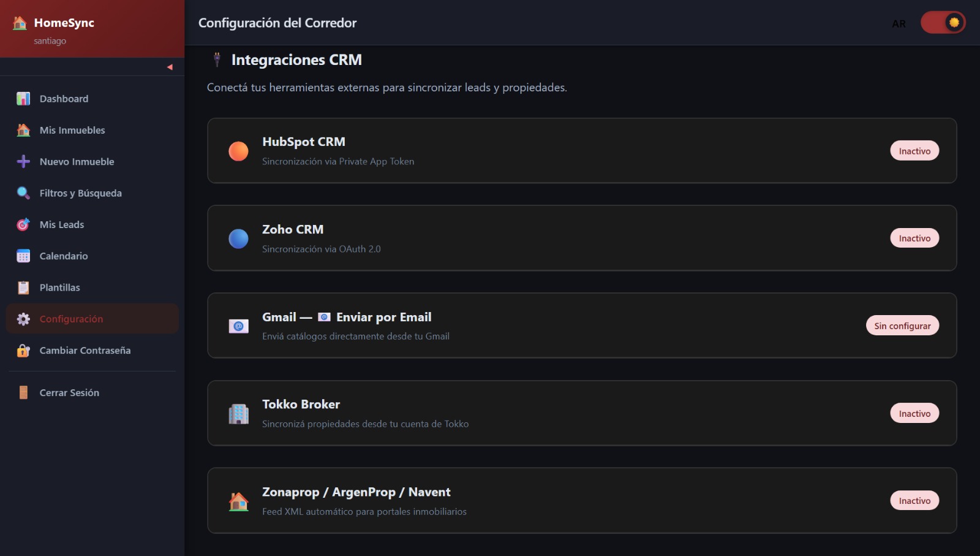This screenshot has height=556, width=980.
Task: Collapse the sidebar using the arrow
Action: pyautogui.click(x=170, y=67)
